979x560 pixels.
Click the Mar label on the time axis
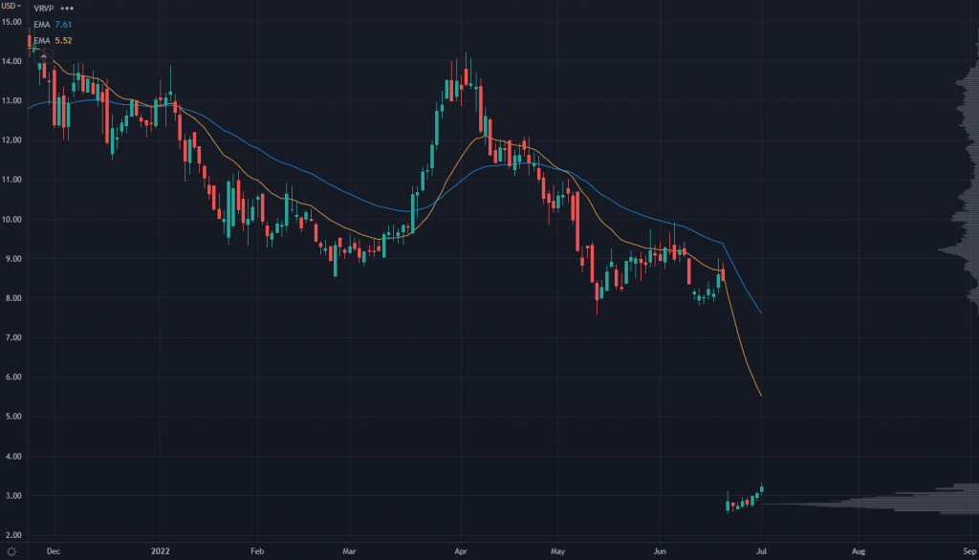[349, 551]
